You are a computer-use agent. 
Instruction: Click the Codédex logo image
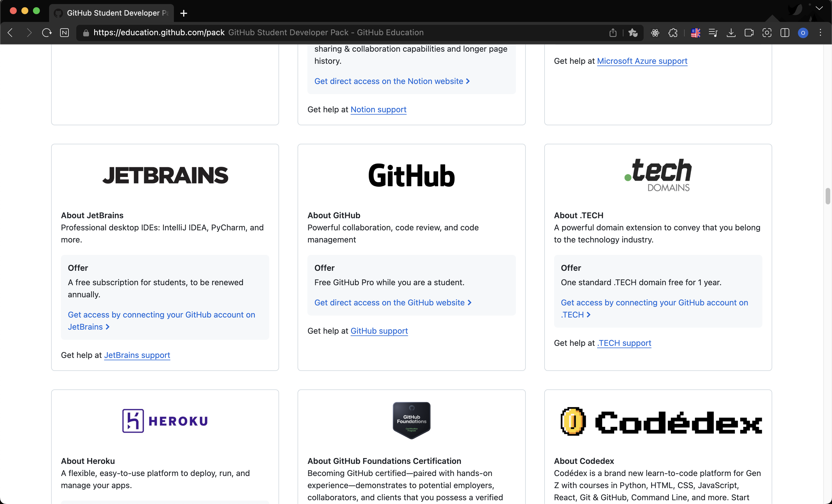click(x=661, y=422)
